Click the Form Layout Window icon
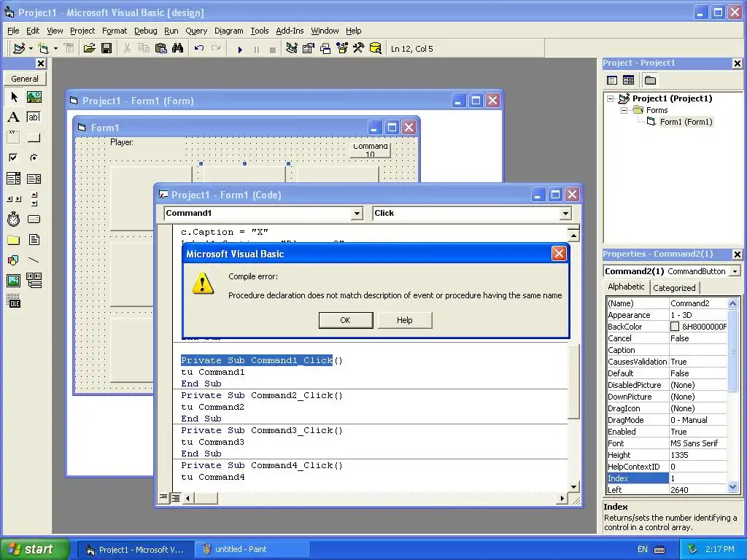The width and height of the screenshot is (747, 560). pos(325,48)
